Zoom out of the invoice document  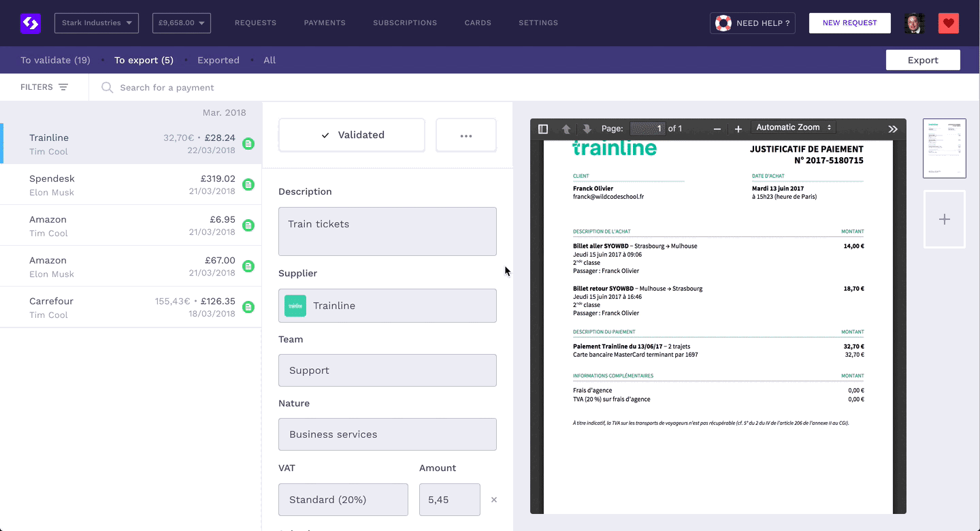pyautogui.click(x=717, y=128)
